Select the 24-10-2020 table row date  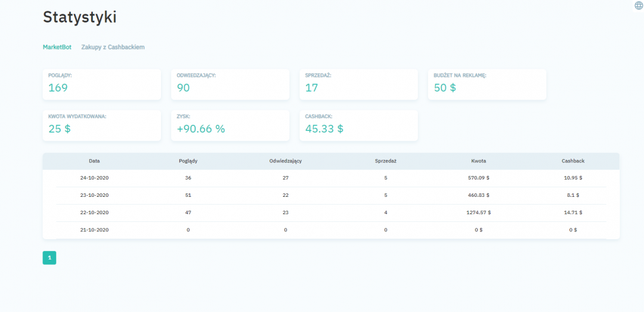coord(94,178)
